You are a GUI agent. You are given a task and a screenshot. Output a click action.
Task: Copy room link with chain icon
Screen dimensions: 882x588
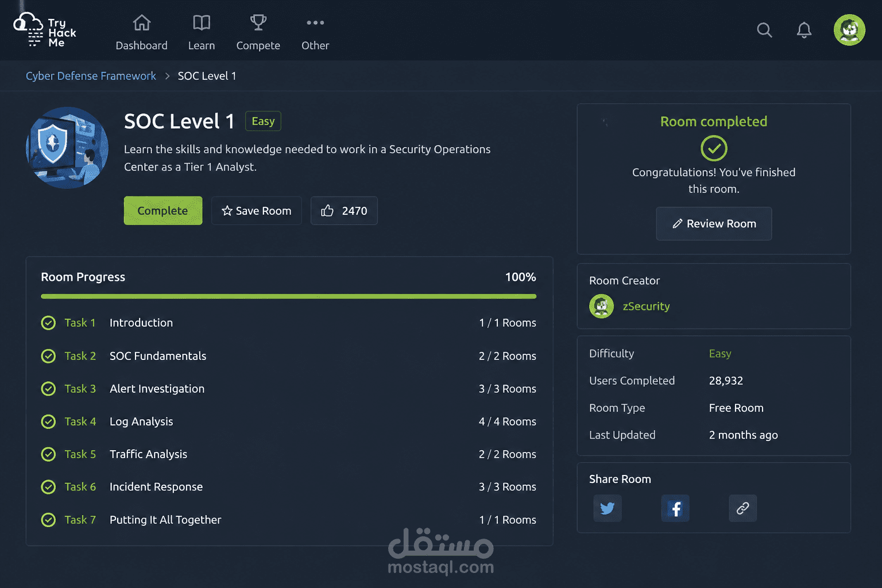[742, 508]
